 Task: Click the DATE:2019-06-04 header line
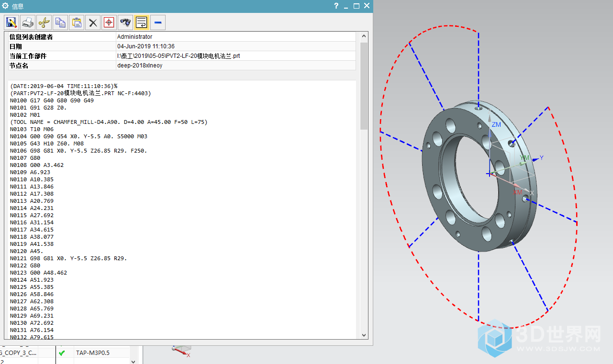pyautogui.click(x=64, y=86)
